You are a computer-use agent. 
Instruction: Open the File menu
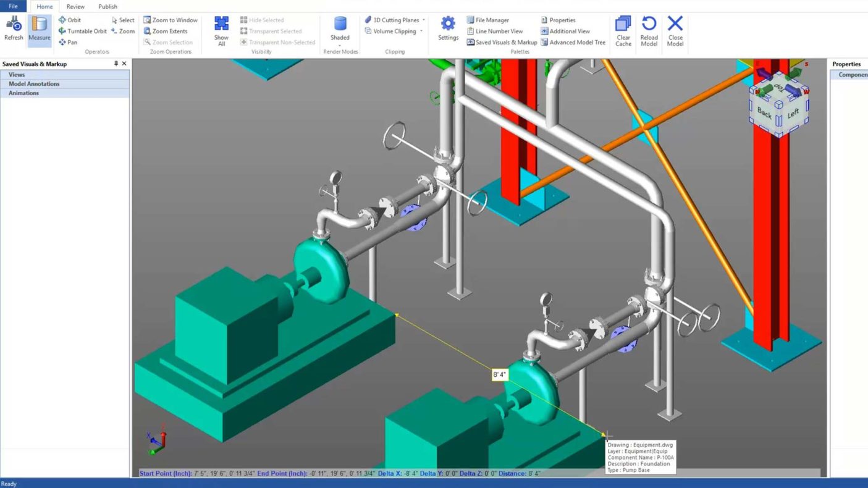pyautogui.click(x=13, y=7)
